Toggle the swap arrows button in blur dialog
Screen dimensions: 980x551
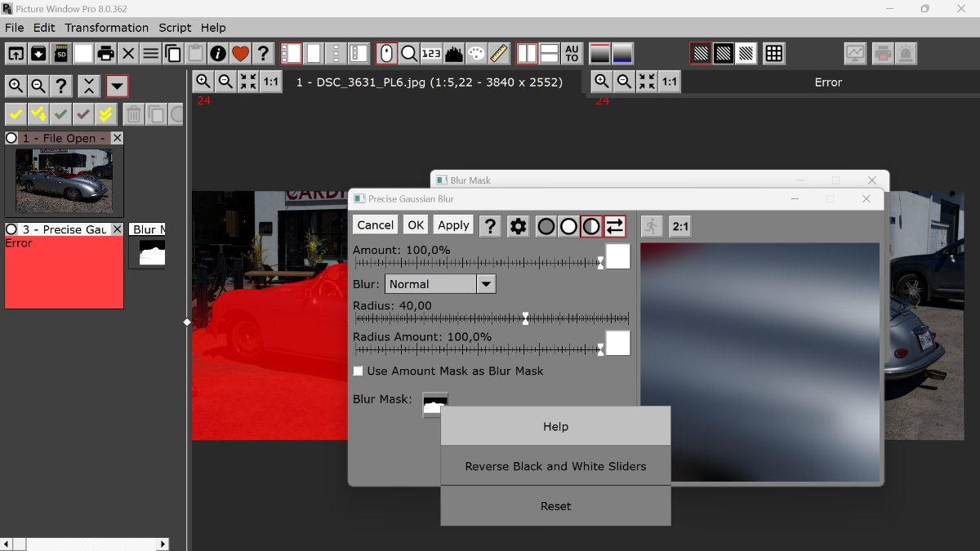[x=614, y=226]
